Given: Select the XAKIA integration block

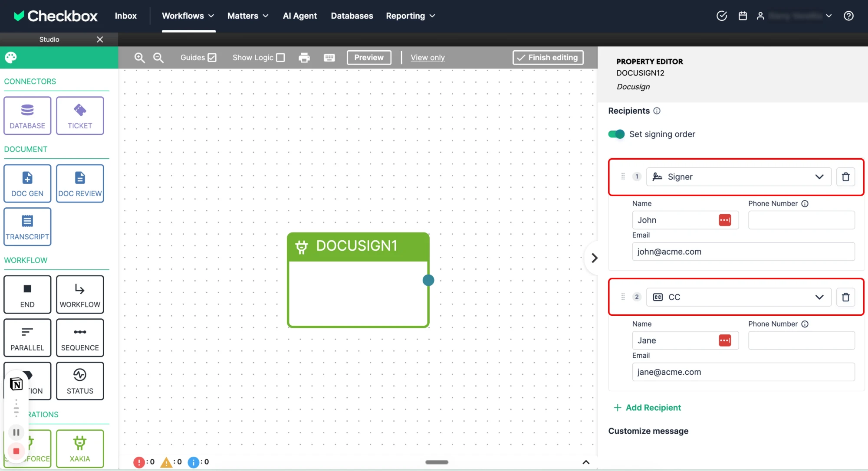Looking at the screenshot, I should click(x=80, y=448).
